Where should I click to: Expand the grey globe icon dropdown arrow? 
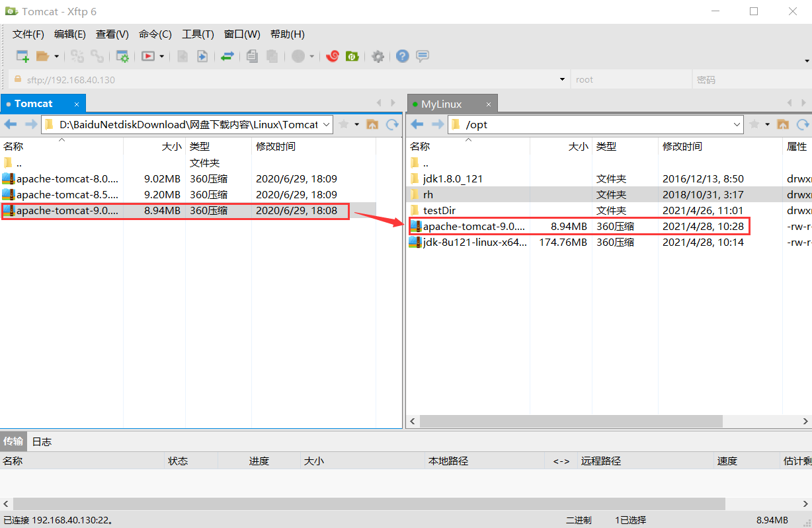pyautogui.click(x=311, y=57)
